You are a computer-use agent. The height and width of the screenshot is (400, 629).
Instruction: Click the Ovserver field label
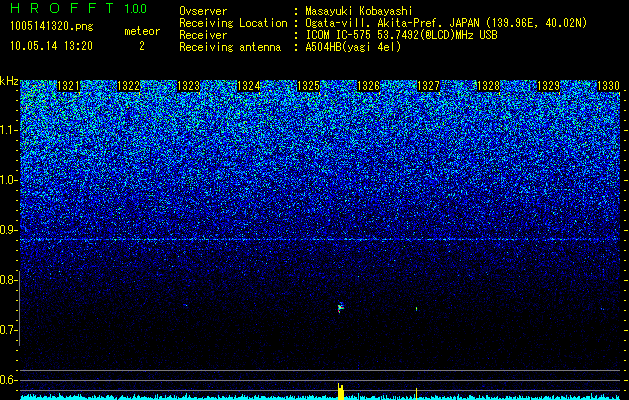tap(203, 11)
